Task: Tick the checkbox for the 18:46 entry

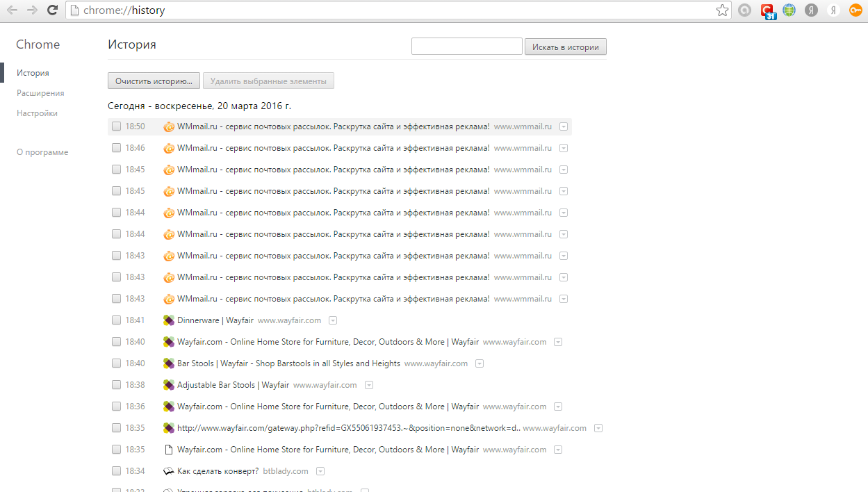Action: point(117,148)
